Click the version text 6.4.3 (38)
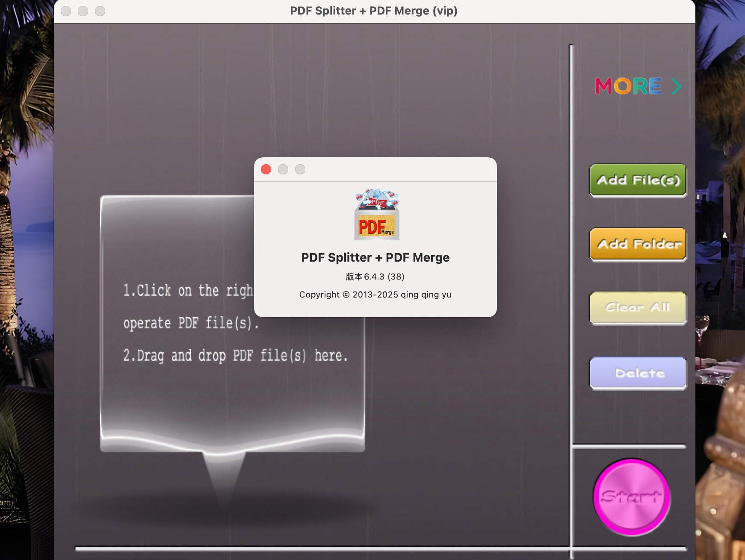 [375, 277]
